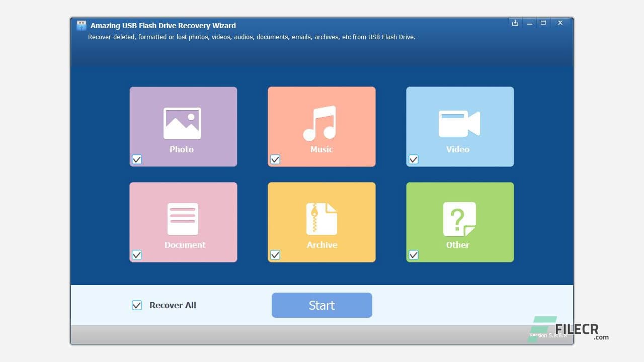
Task: Uncheck the Photo category checkbox
Action: point(136,159)
